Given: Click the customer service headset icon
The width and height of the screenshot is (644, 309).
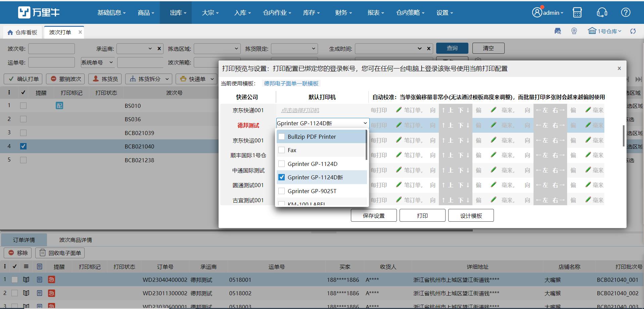Looking at the screenshot, I should click(601, 12).
